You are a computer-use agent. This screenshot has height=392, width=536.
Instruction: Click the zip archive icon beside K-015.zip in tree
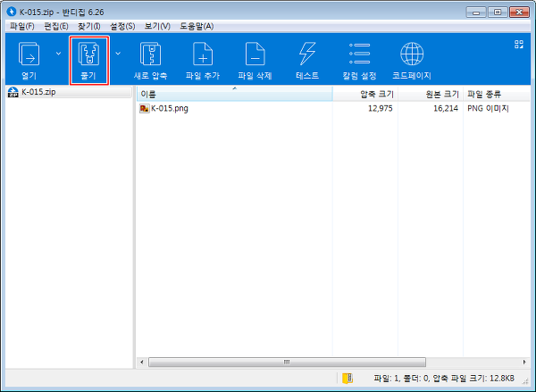(13, 92)
